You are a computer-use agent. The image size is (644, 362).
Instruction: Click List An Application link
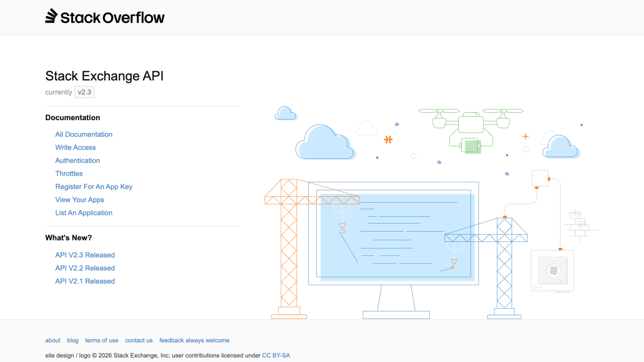(x=84, y=213)
